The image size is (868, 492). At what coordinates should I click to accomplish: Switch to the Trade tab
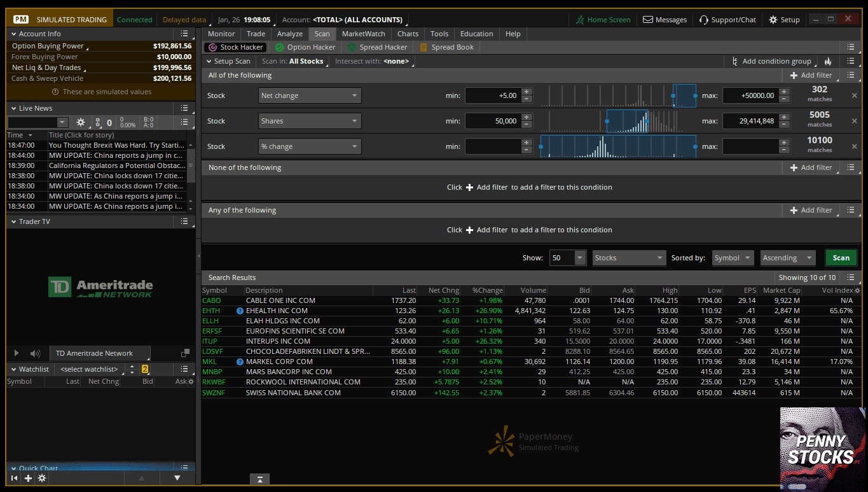(x=256, y=34)
